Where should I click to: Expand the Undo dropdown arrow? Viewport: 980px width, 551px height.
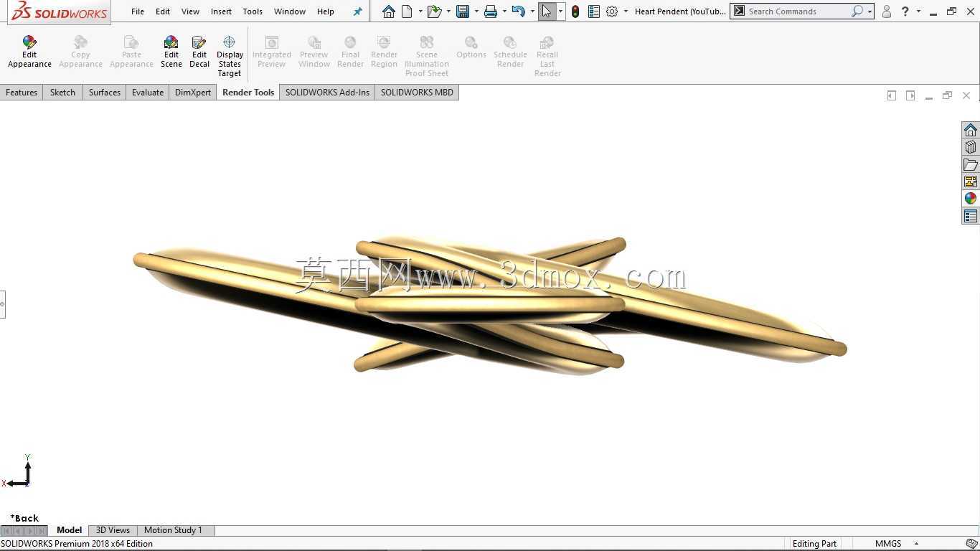pos(532,11)
